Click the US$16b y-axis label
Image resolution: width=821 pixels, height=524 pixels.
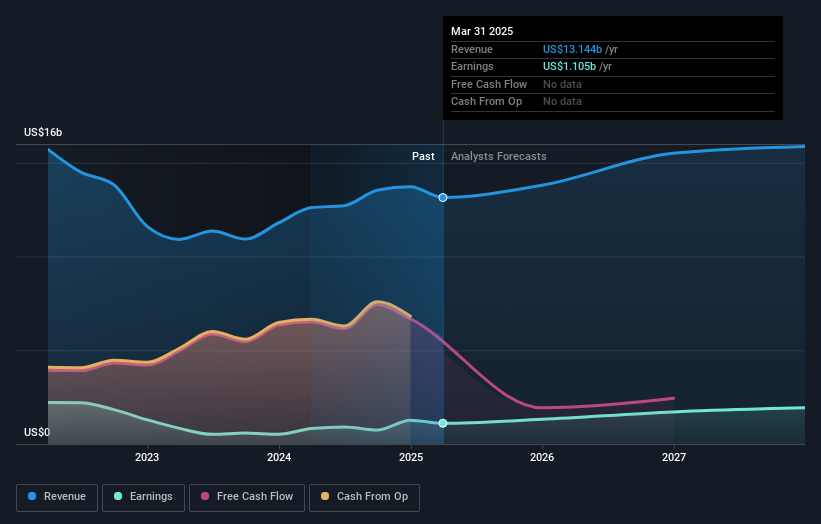[43, 132]
